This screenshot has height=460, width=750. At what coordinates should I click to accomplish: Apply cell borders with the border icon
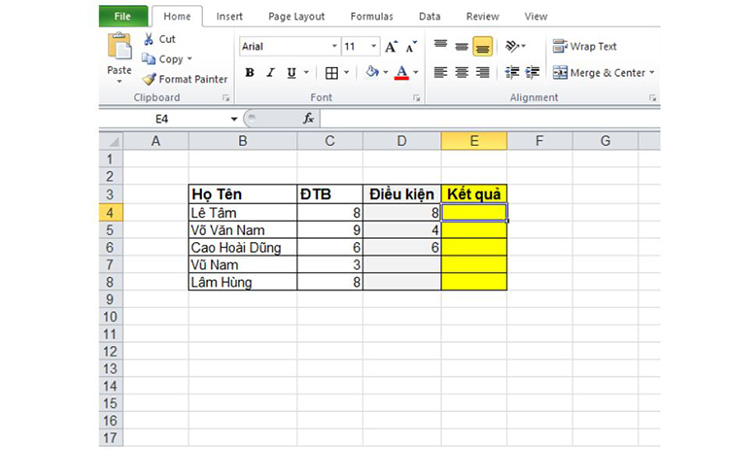pyautogui.click(x=331, y=73)
